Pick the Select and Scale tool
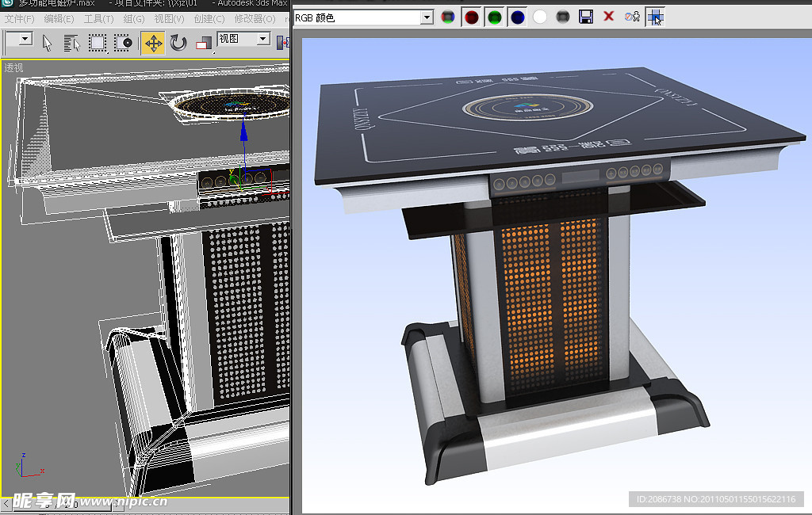The image size is (812, 515). tap(204, 42)
